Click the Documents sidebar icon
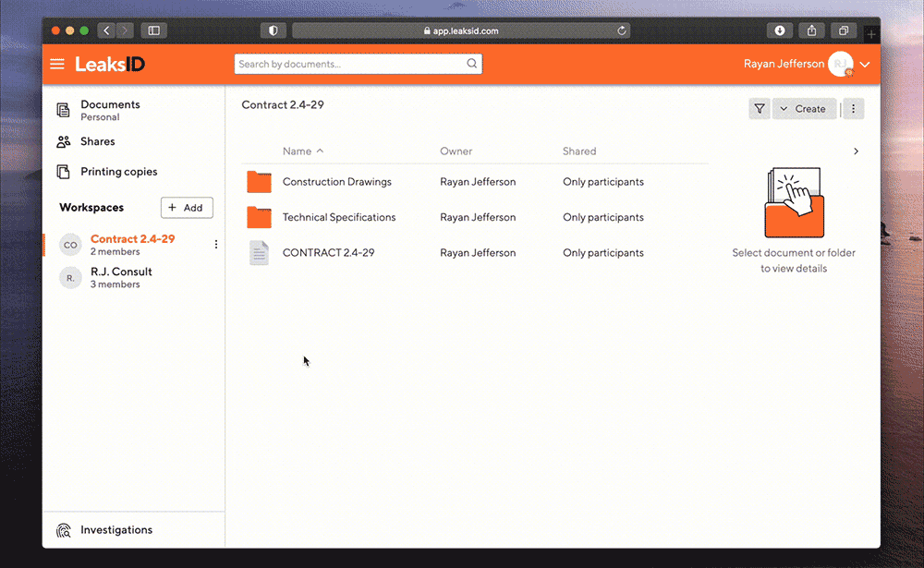Image resolution: width=924 pixels, height=568 pixels. (x=63, y=110)
